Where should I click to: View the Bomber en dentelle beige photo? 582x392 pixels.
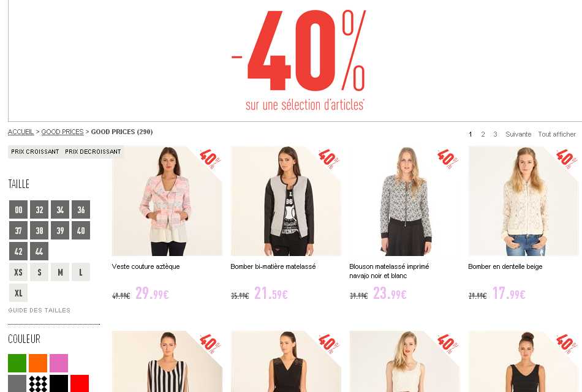(523, 201)
